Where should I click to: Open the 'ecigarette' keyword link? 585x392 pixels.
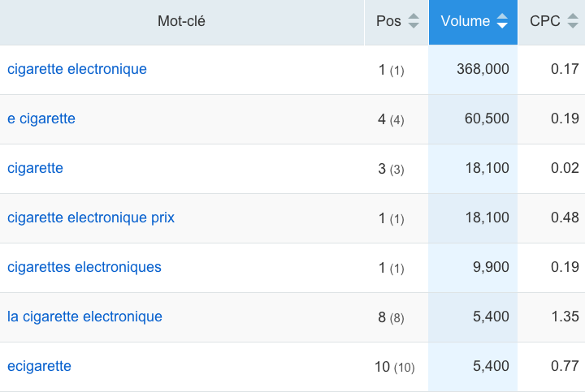tap(39, 366)
